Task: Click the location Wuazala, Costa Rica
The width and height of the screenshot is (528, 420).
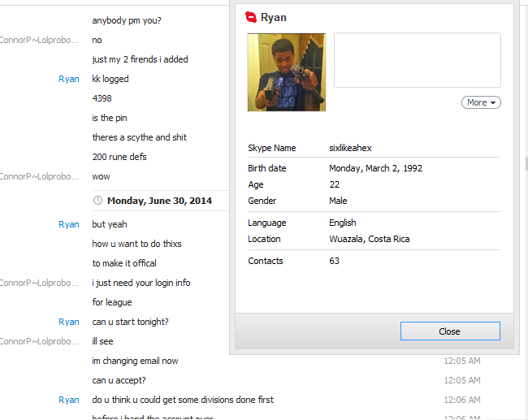Action: [x=369, y=239]
